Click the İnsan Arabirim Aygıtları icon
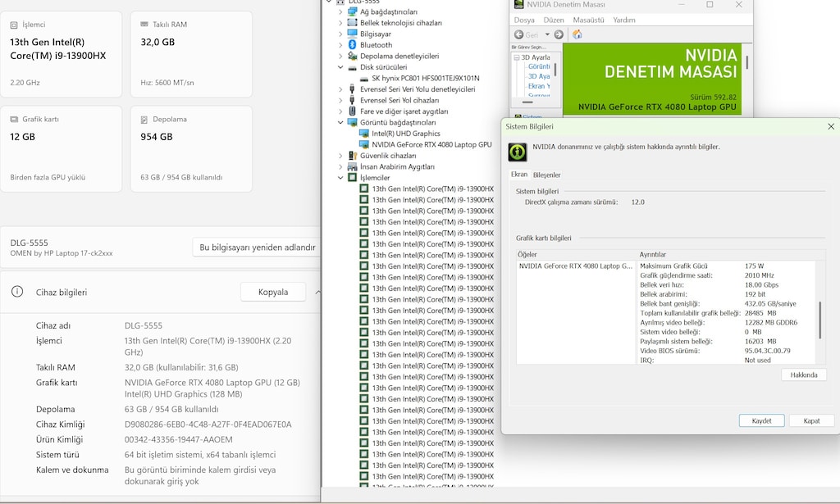The width and height of the screenshot is (840, 504). pyautogui.click(x=352, y=166)
